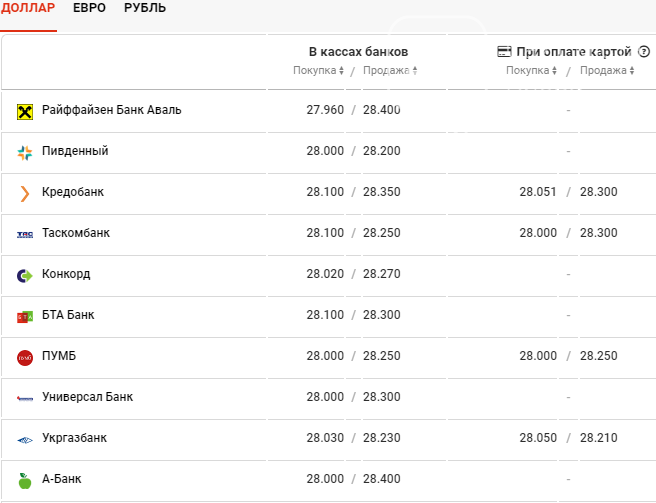656x503 pixels.
Task: Open Универсал Банк link
Action: tap(87, 397)
